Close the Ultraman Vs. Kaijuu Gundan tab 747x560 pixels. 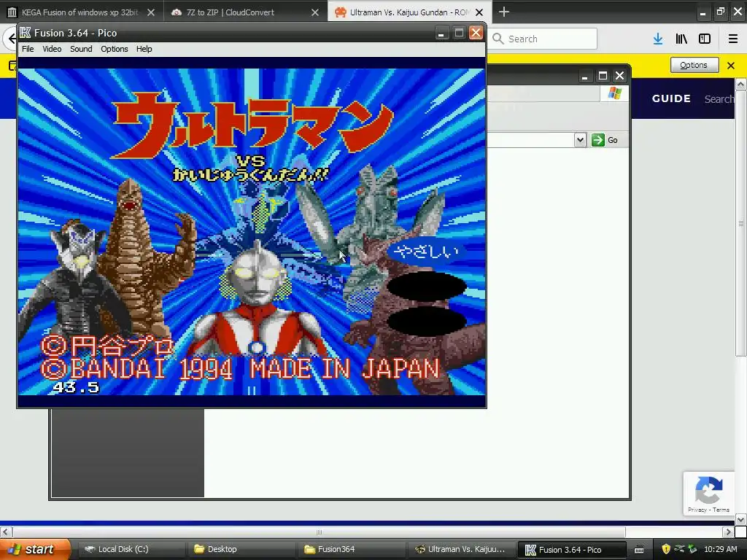point(479,12)
